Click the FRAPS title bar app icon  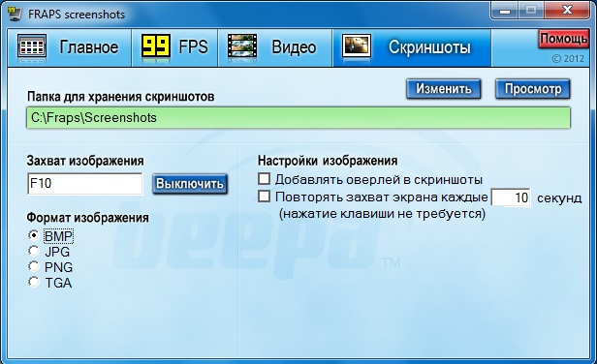(15, 14)
